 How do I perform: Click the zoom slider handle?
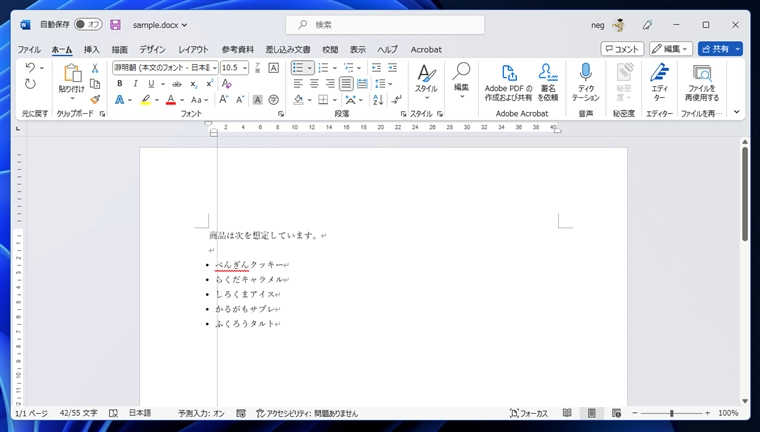(672, 413)
